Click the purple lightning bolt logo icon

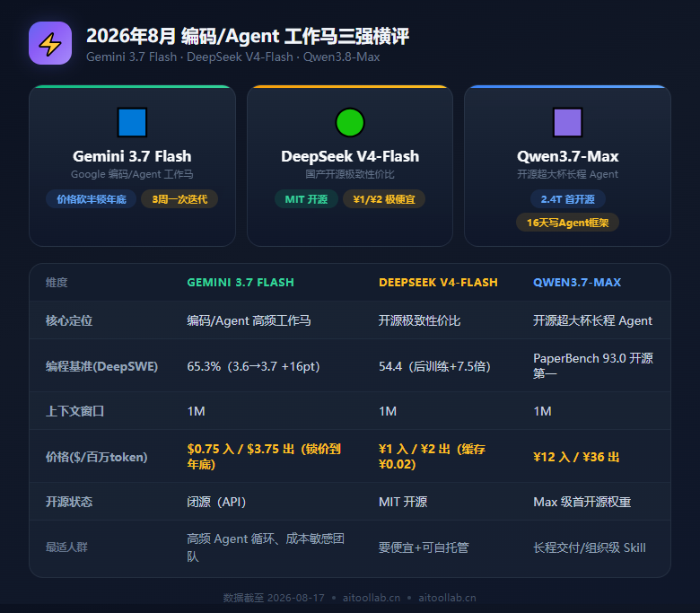click(50, 43)
